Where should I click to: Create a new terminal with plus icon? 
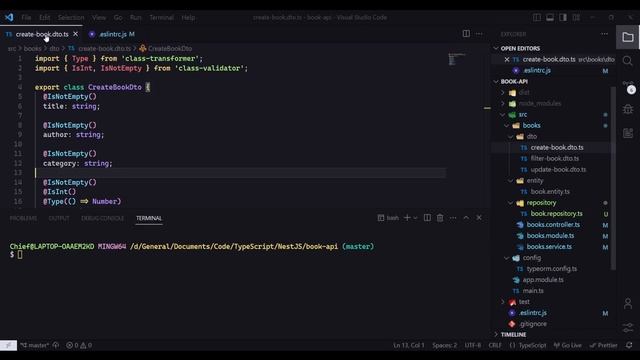coord(407,218)
